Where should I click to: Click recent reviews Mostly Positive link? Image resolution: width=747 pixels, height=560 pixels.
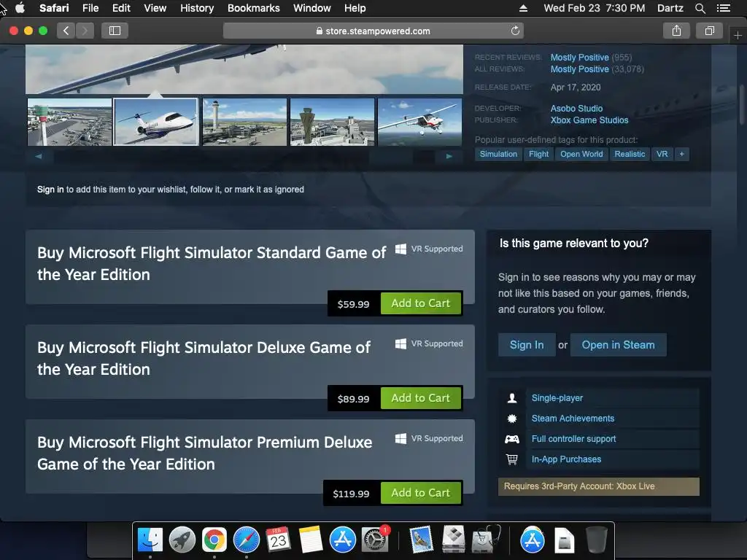579,58
